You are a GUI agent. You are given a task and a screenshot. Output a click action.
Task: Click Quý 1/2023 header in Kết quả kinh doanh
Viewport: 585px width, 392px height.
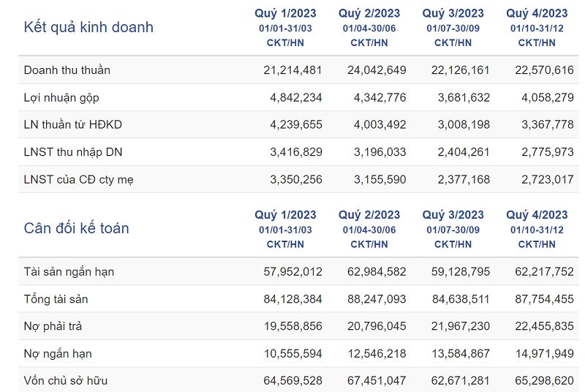pos(285,13)
